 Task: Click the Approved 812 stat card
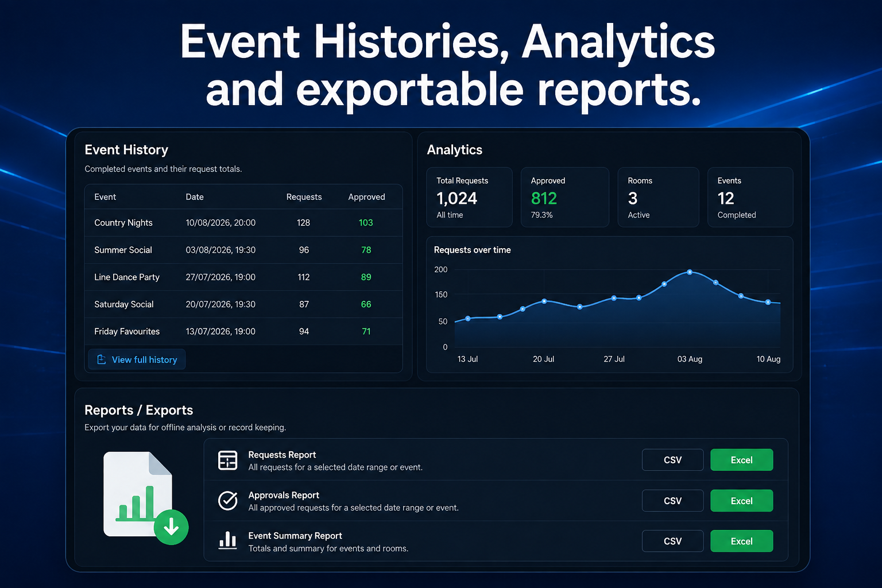tap(565, 197)
